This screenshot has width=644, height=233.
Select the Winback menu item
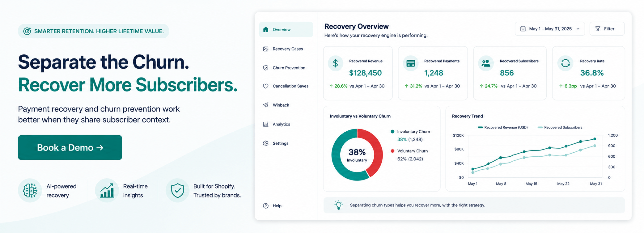(286, 105)
